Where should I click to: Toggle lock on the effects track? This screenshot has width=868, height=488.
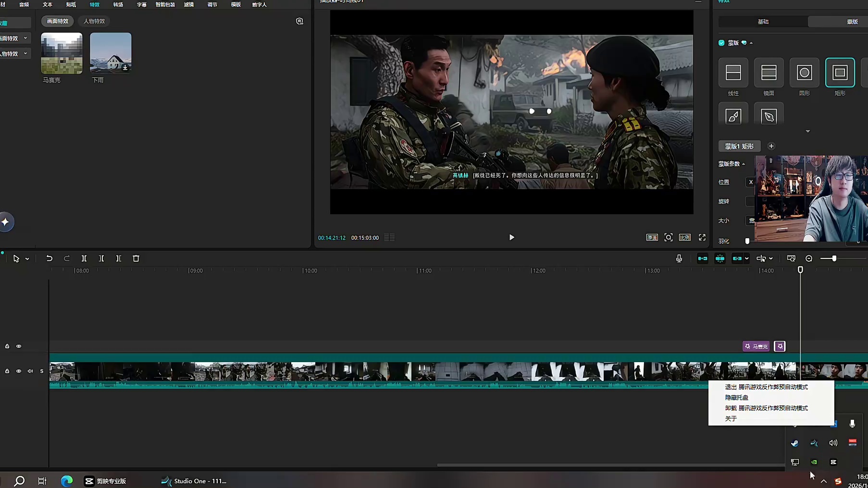pyautogui.click(x=7, y=346)
